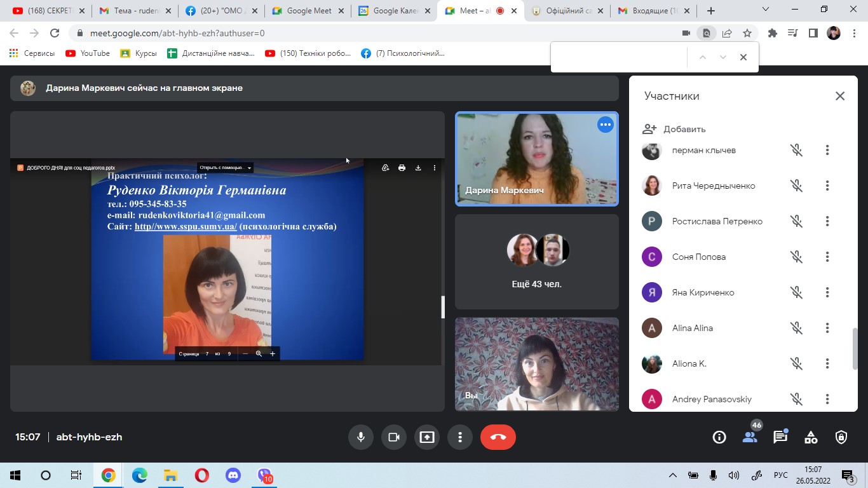Open Chrome extensions puzzle icon
The width and height of the screenshot is (868, 488).
click(773, 33)
